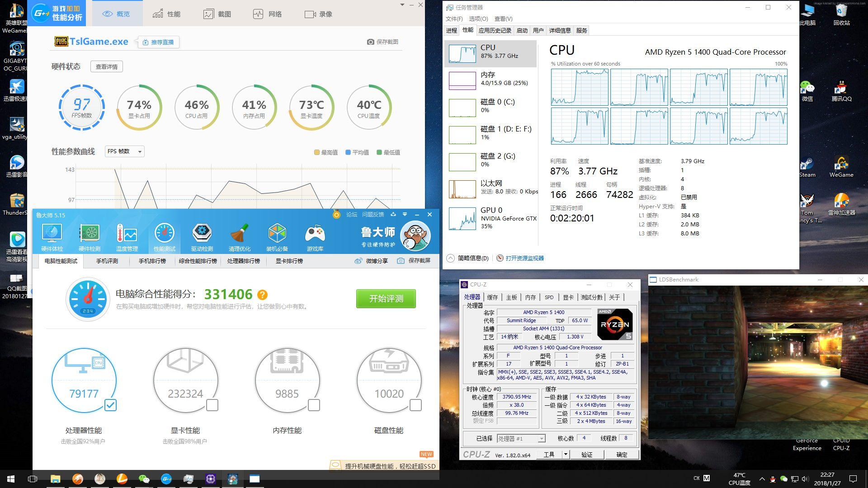Click 推荐直播 button next to TslGame.exe
Screen dimensions: 868x488
tap(158, 42)
